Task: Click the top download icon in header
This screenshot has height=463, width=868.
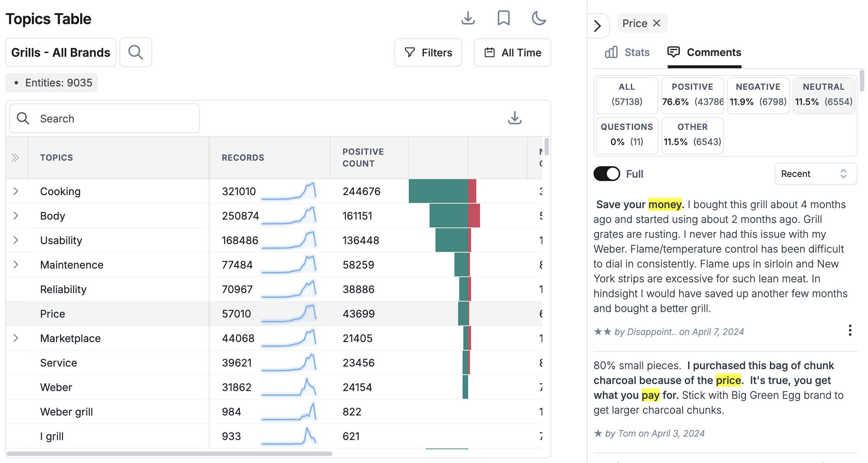Action: [x=468, y=18]
